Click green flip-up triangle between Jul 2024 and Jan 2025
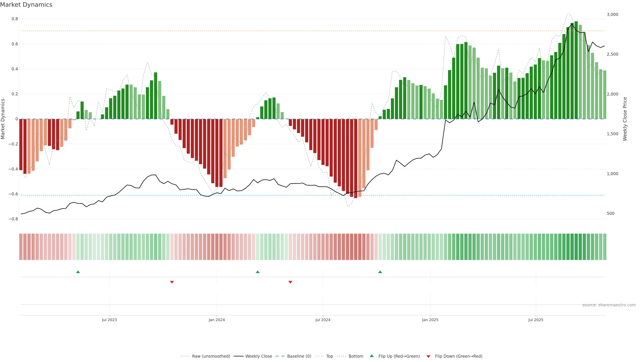Image resolution: width=644 pixels, height=362 pixels. pos(380,272)
